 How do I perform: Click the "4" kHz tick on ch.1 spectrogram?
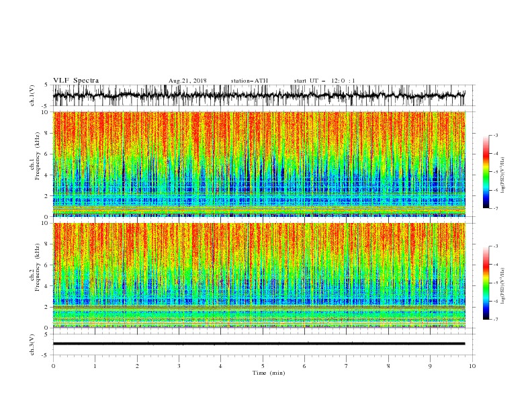48,175
